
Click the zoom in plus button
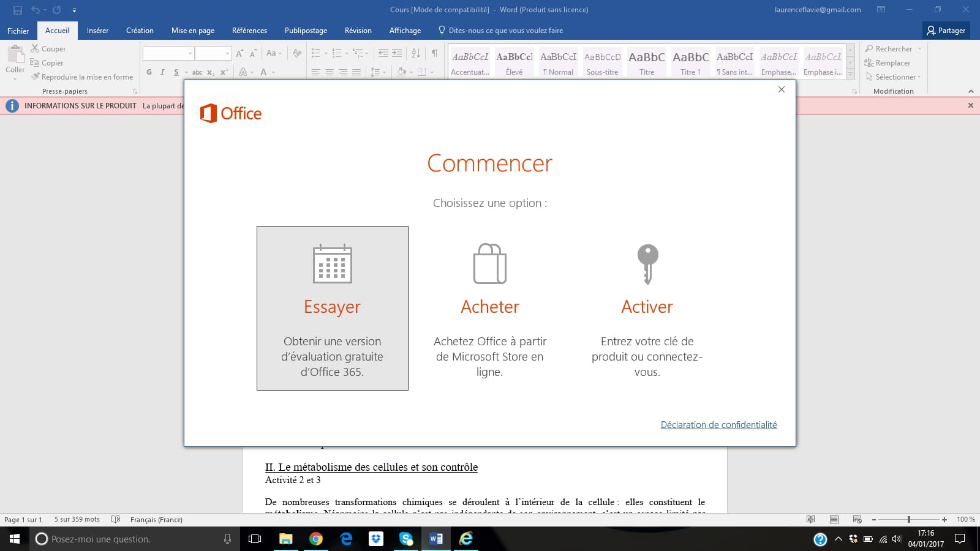[x=944, y=519]
